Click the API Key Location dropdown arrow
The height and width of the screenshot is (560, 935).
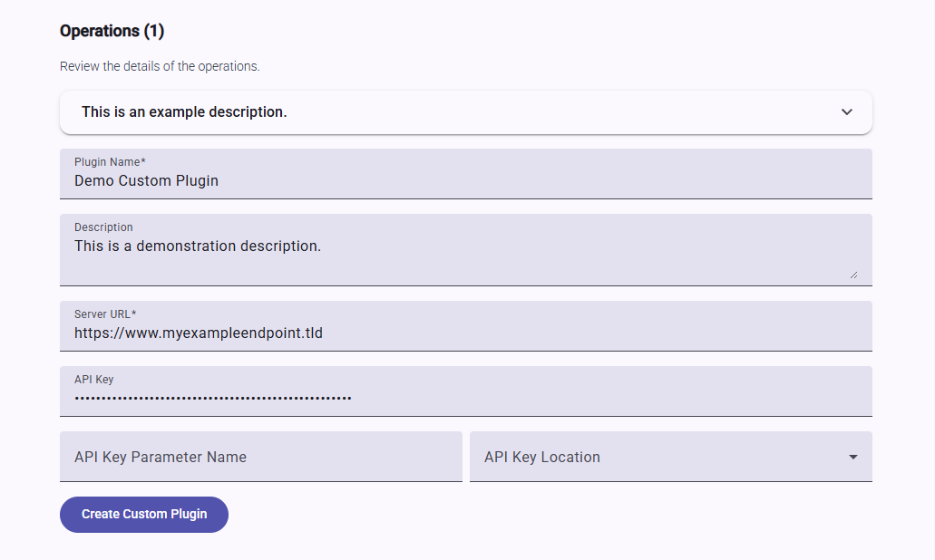point(852,457)
